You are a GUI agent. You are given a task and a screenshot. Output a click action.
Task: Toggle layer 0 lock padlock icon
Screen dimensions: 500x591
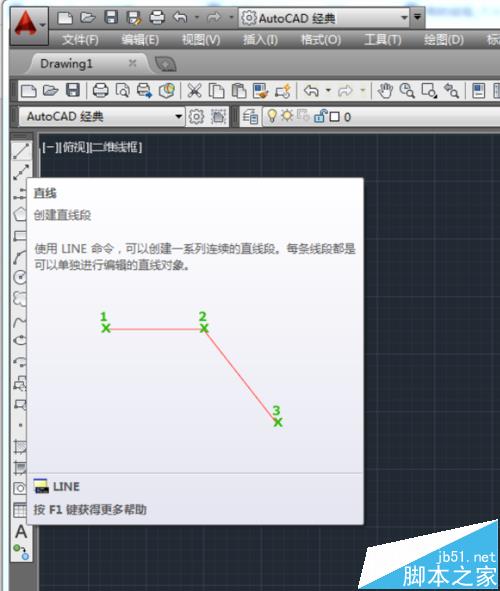click(x=320, y=116)
